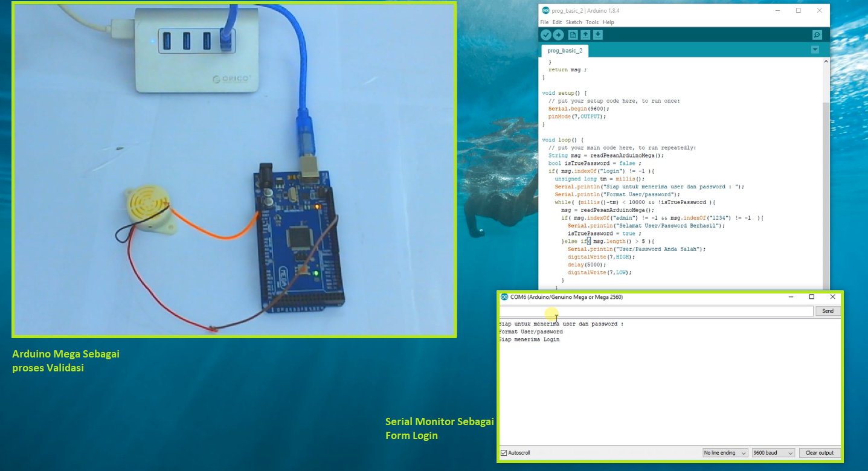Click the Open sketch icon
868x471 pixels.
[585, 34]
